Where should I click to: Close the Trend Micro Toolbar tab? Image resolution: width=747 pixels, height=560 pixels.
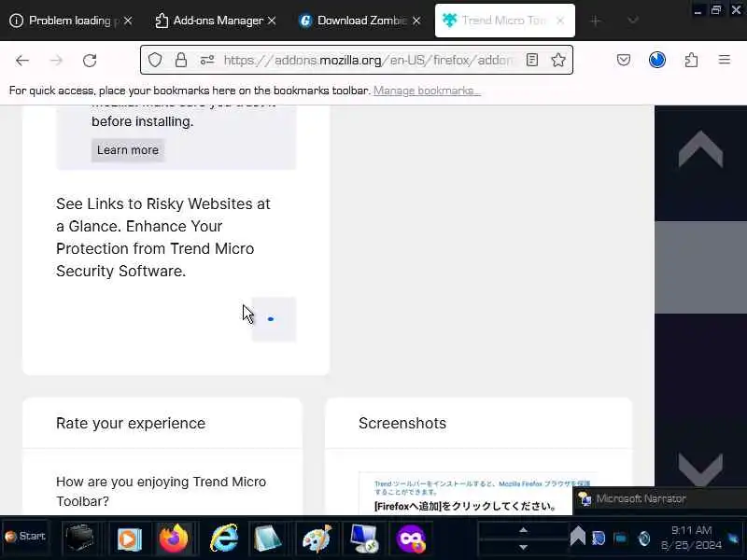pos(560,21)
